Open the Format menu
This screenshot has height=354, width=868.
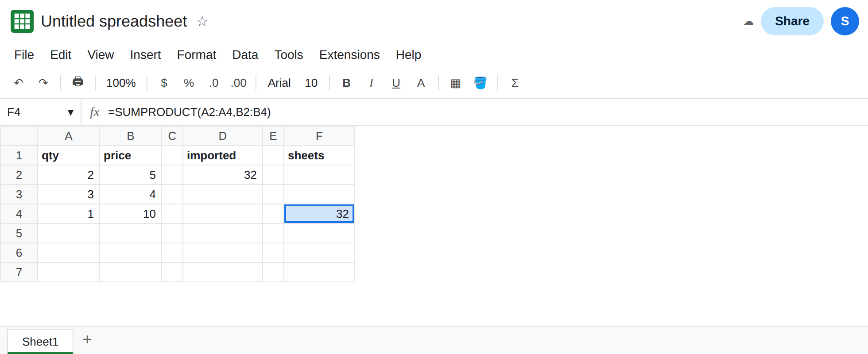pos(196,54)
